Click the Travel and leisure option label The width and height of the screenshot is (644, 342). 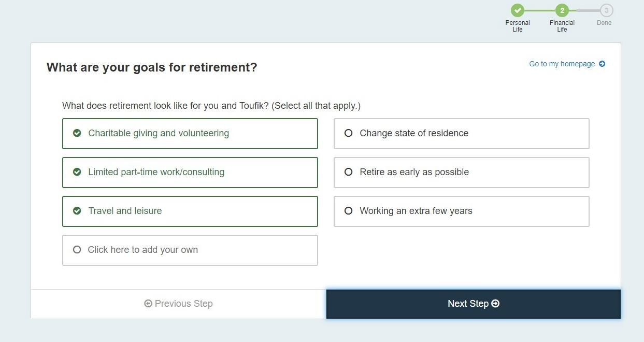(x=125, y=211)
